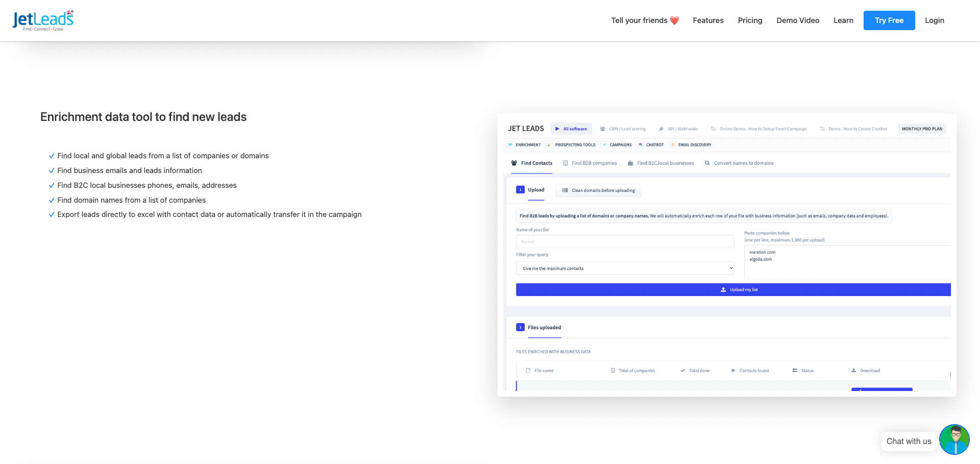Select the EMAIL DISCOVERY menu
Viewport: 980px width, 464px height.
[x=695, y=144]
